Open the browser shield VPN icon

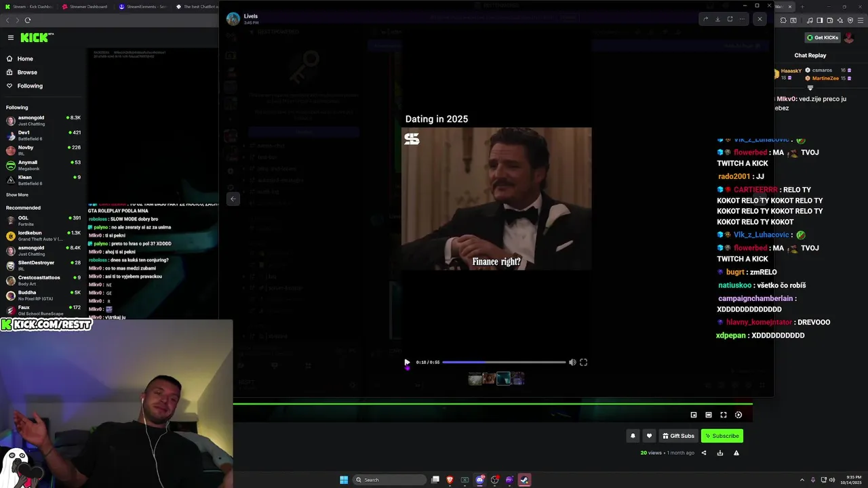coord(851,20)
